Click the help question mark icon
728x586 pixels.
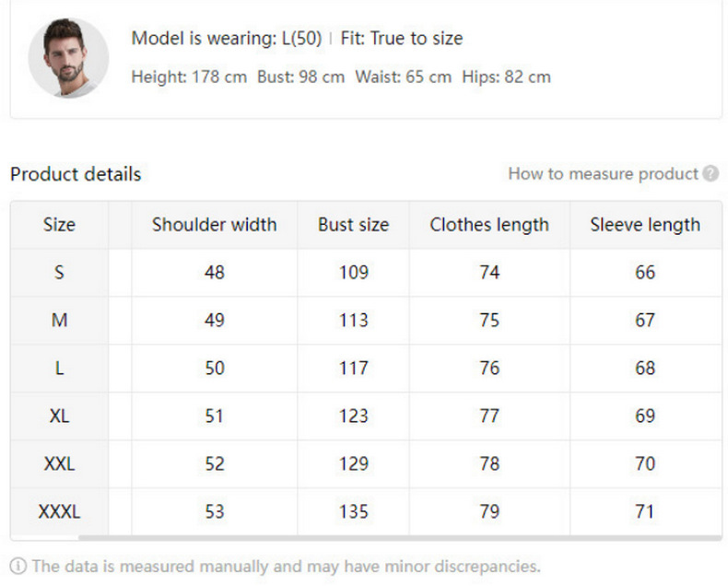coord(710,174)
